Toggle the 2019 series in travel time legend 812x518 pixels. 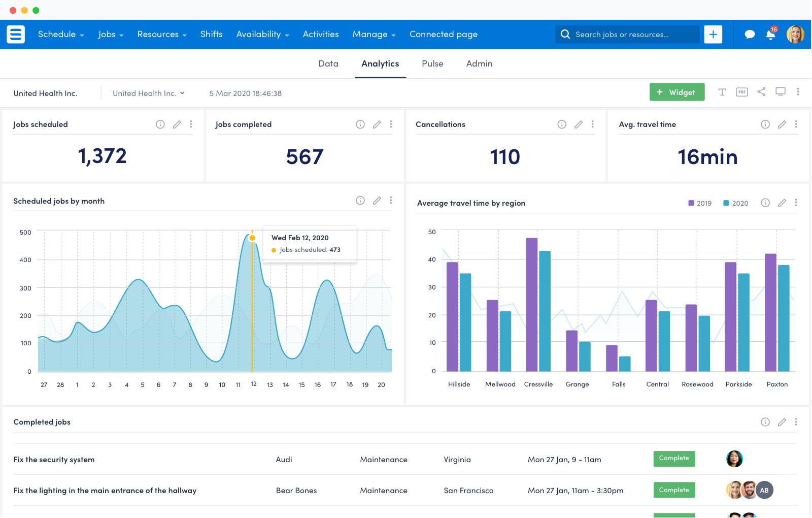700,203
